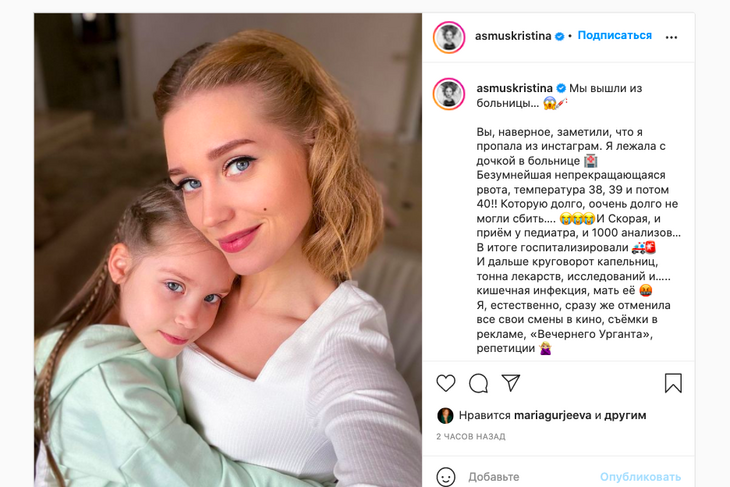730x487 pixels.
Task: Open asmuskristina username link in header
Action: (x=513, y=36)
